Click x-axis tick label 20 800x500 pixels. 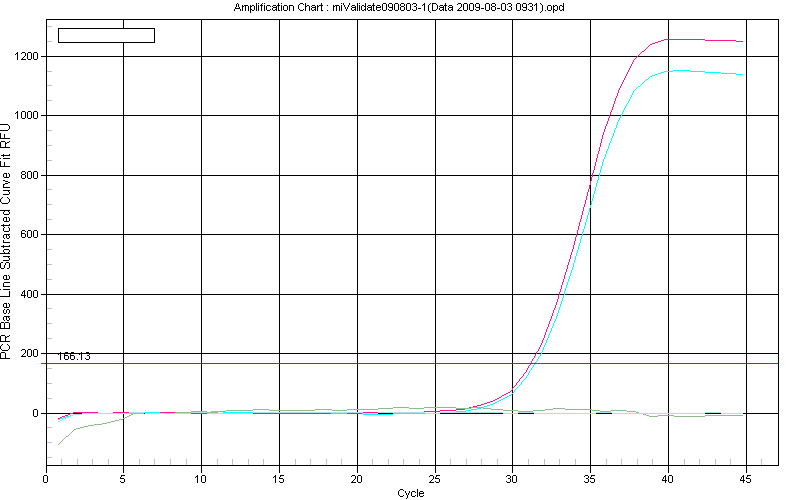click(x=357, y=479)
